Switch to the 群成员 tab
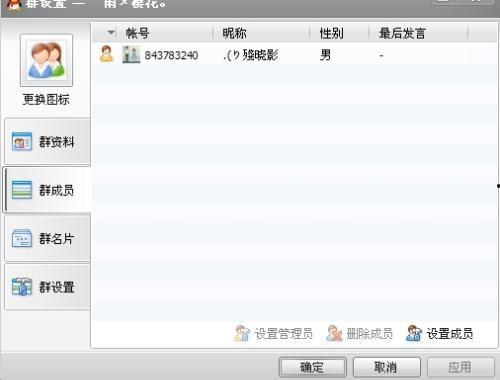Screen dimensions: 500x380 tap(47, 190)
